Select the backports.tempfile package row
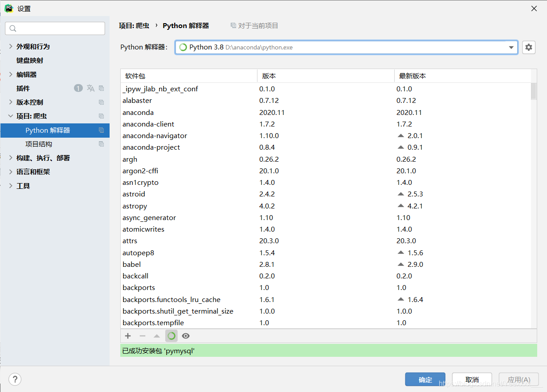 (x=326, y=323)
